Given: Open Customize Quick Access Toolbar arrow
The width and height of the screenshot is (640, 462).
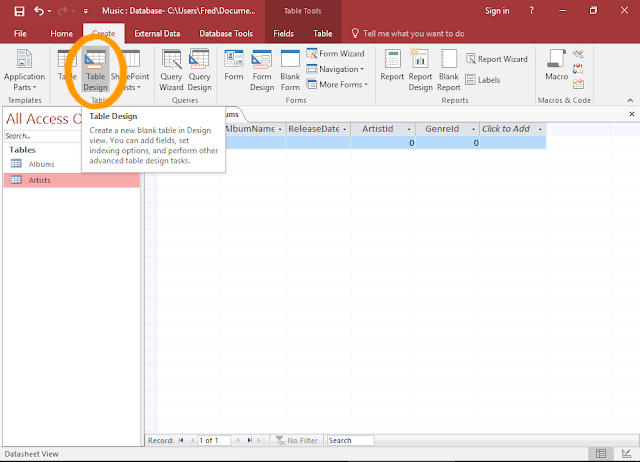Looking at the screenshot, I should 85,11.
